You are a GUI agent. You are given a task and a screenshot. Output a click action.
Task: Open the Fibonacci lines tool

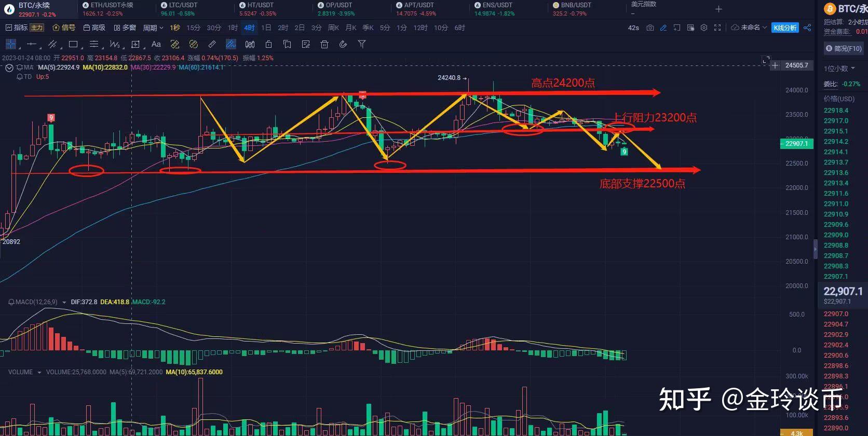click(x=94, y=44)
